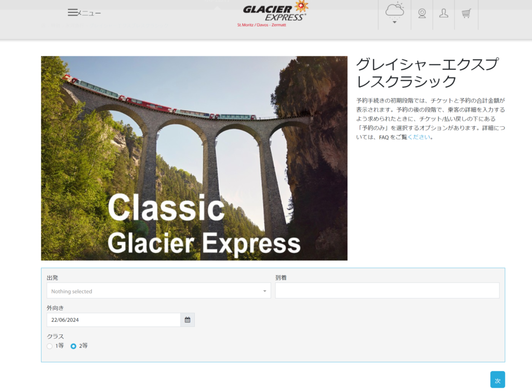The width and height of the screenshot is (532, 392).
Task: Open the shopping cart icon
Action: pos(466,13)
